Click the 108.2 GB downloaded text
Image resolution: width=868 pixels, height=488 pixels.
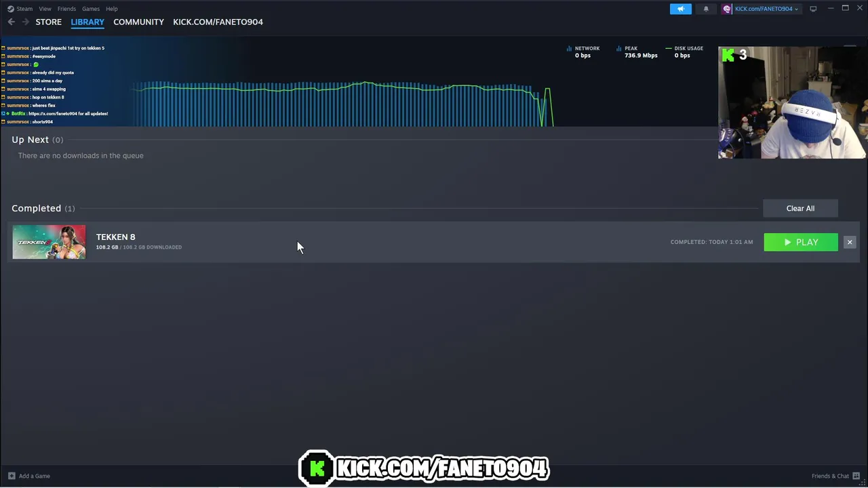[x=139, y=247]
